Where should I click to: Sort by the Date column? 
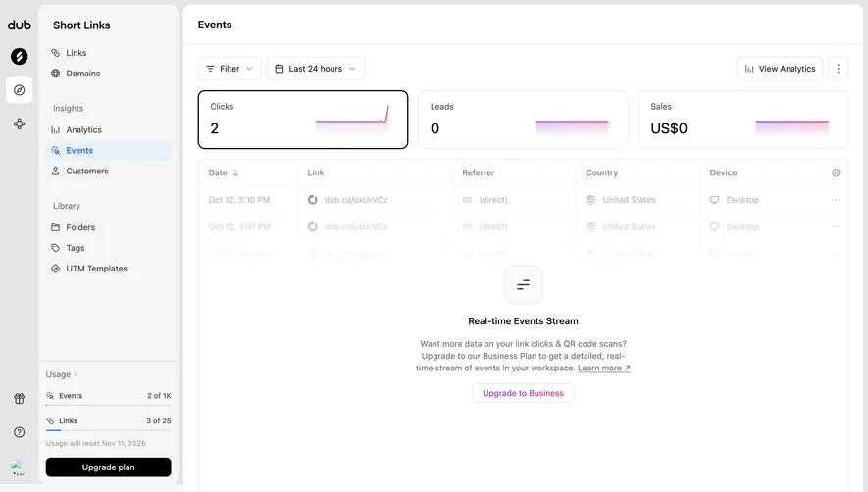click(223, 172)
